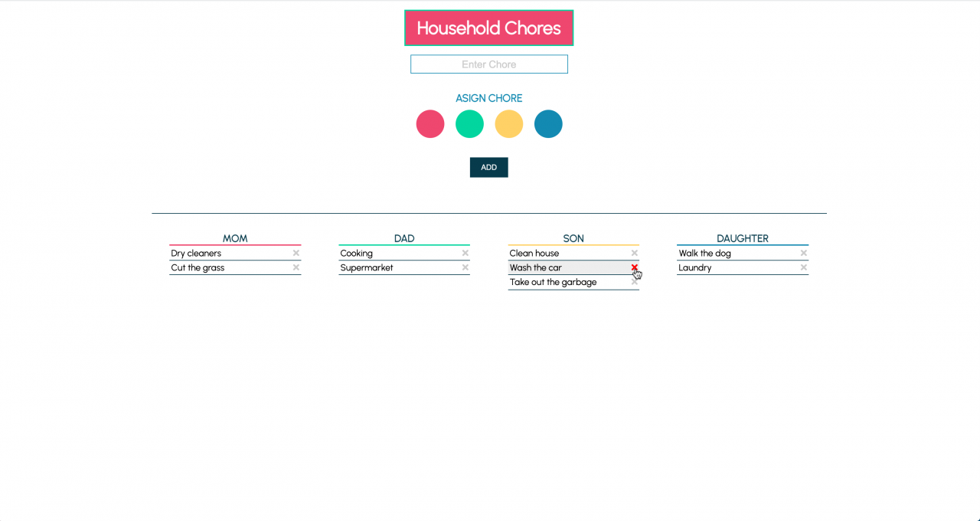The image size is (980, 521).
Task: Focus the Enter Chore text field
Action: [x=489, y=64]
